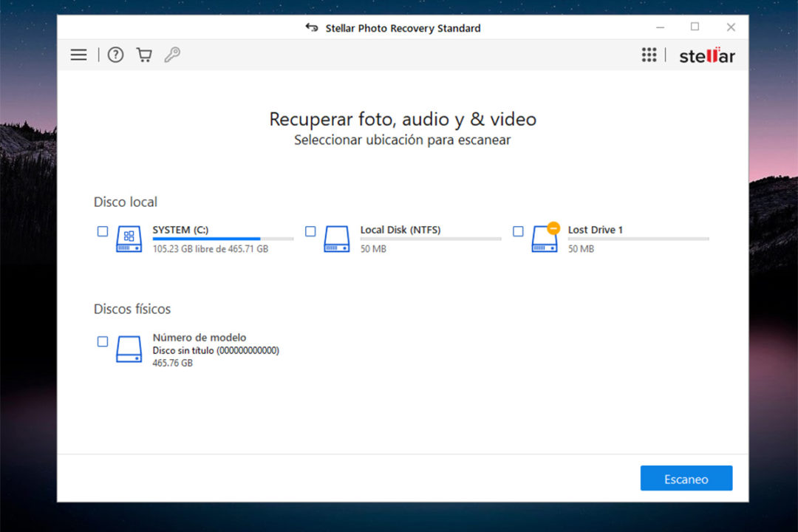Click the SYSTEM (C:) capacity usage bar
798x532 pixels.
(x=222, y=238)
